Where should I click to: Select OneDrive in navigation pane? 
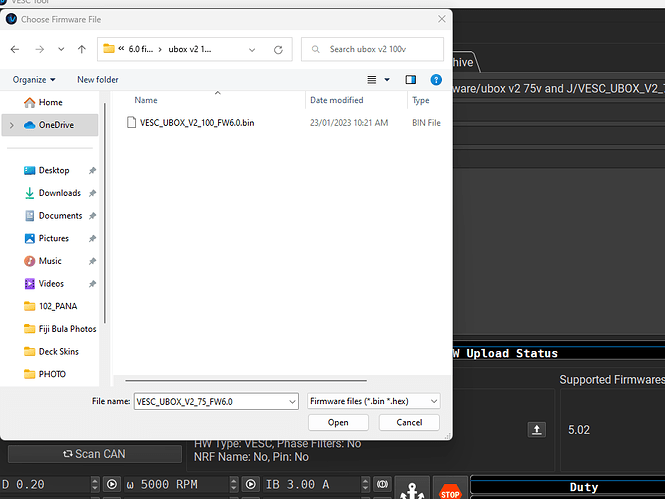click(x=50, y=125)
